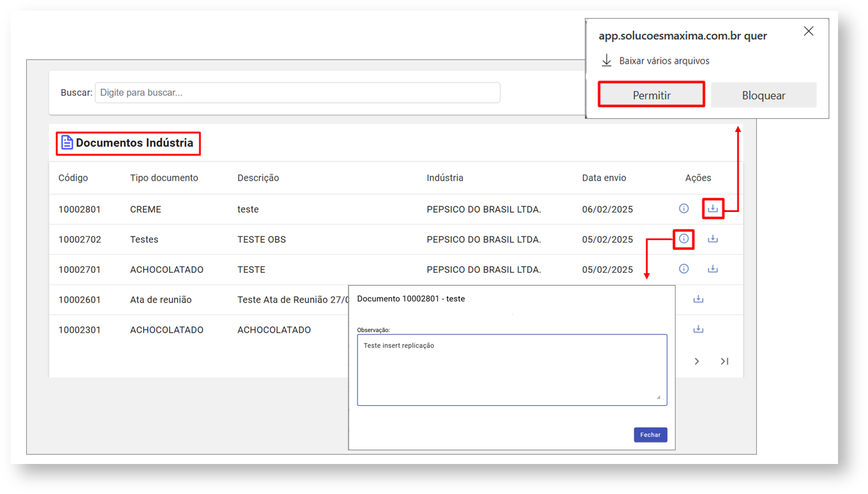Show observation info for document 10002702
The width and height of the screenshot is (868, 494).
pyautogui.click(x=684, y=239)
